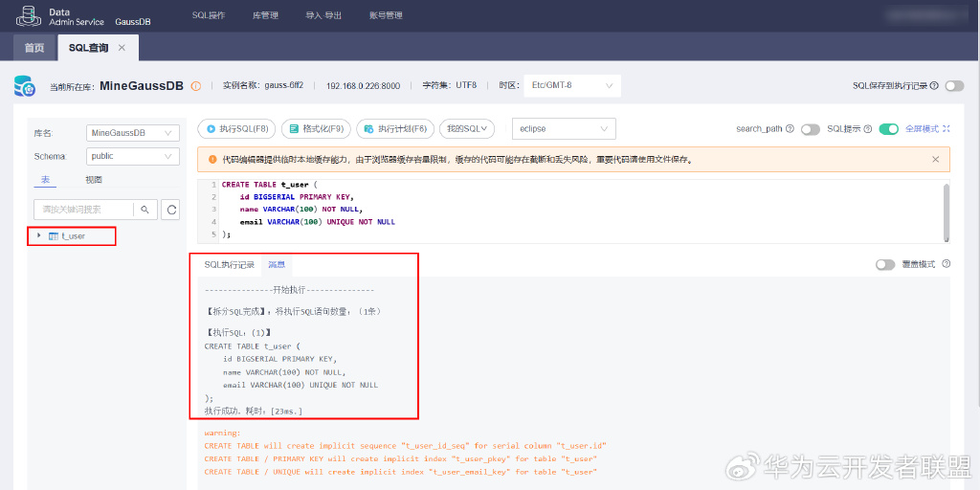The height and width of the screenshot is (490, 980).
Task: Open the SQL操作 menu
Action: point(208,15)
